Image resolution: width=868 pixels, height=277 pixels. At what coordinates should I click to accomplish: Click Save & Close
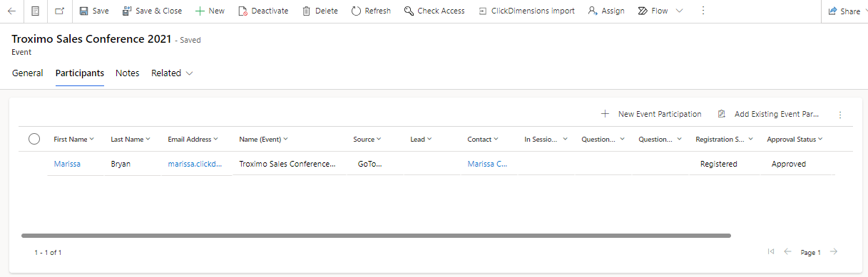(x=152, y=11)
